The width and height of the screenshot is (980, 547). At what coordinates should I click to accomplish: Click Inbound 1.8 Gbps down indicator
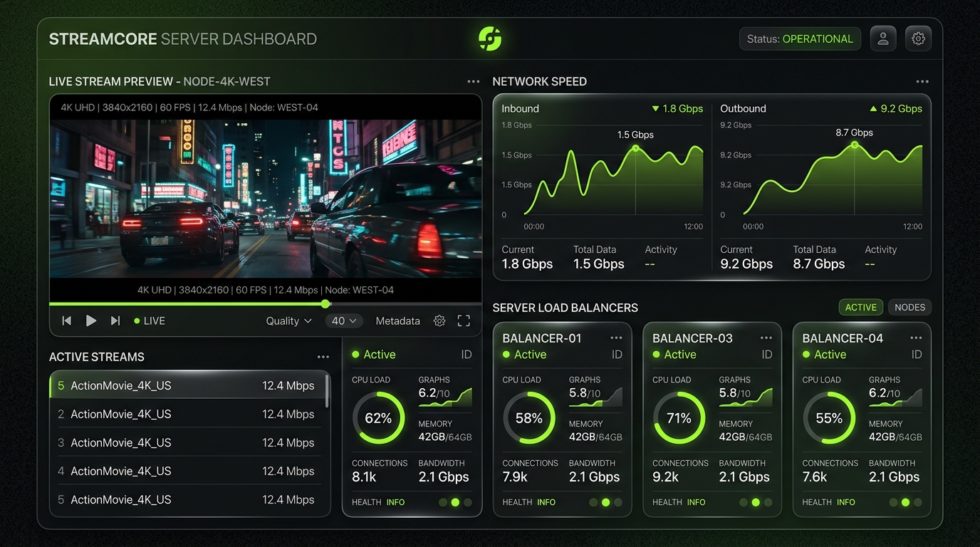[677, 109]
